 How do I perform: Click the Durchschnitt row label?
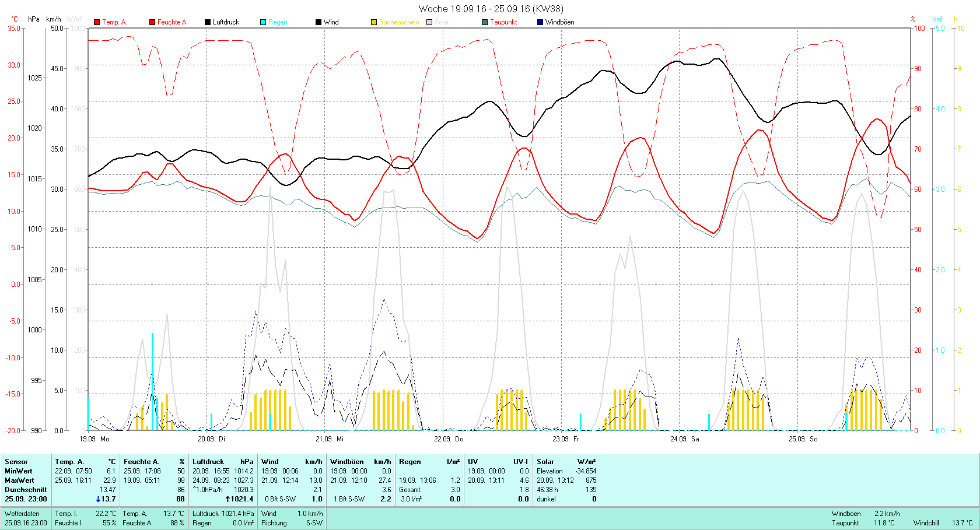click(x=26, y=490)
